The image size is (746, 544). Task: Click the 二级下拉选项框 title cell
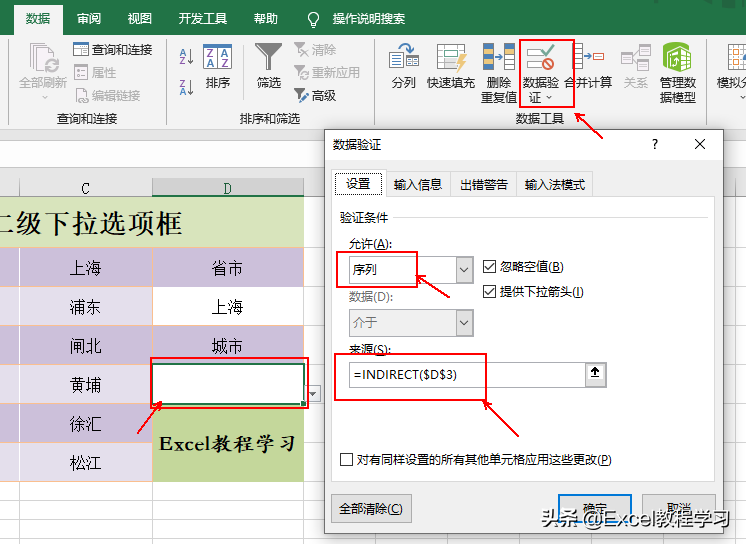(x=152, y=222)
